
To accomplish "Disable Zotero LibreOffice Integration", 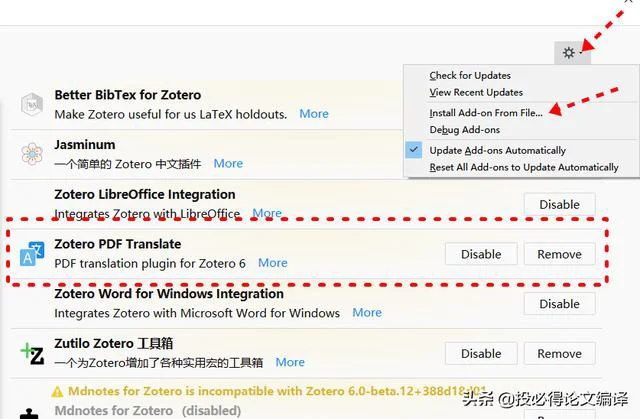I will [x=560, y=204].
